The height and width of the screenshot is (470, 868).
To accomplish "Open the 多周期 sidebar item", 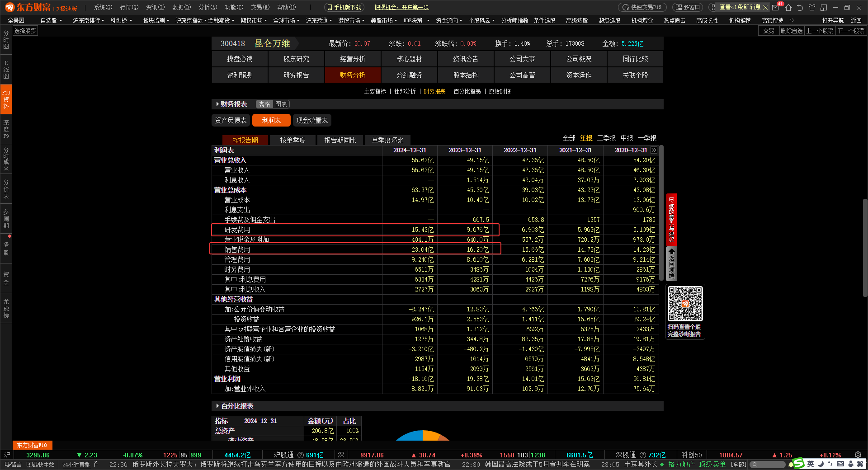I will point(6,219).
